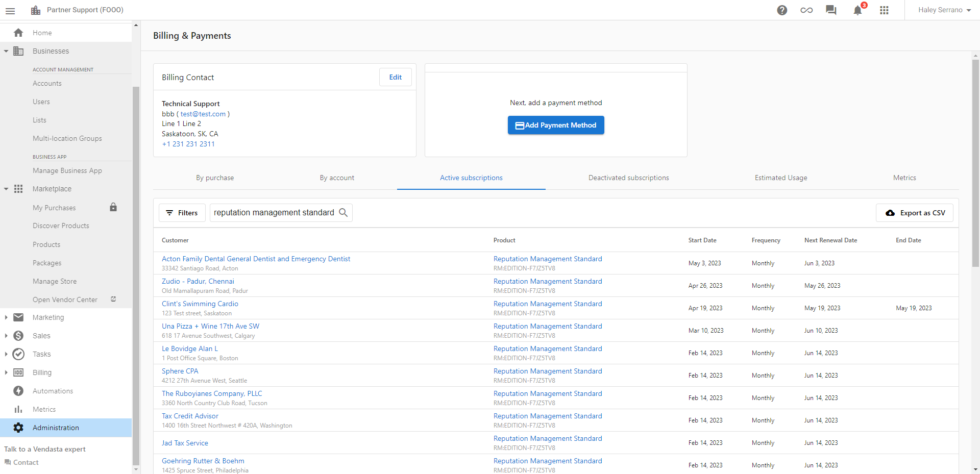This screenshot has height=474, width=980.
Task: Click Talk to a Vendasta expert
Action: [x=45, y=449]
